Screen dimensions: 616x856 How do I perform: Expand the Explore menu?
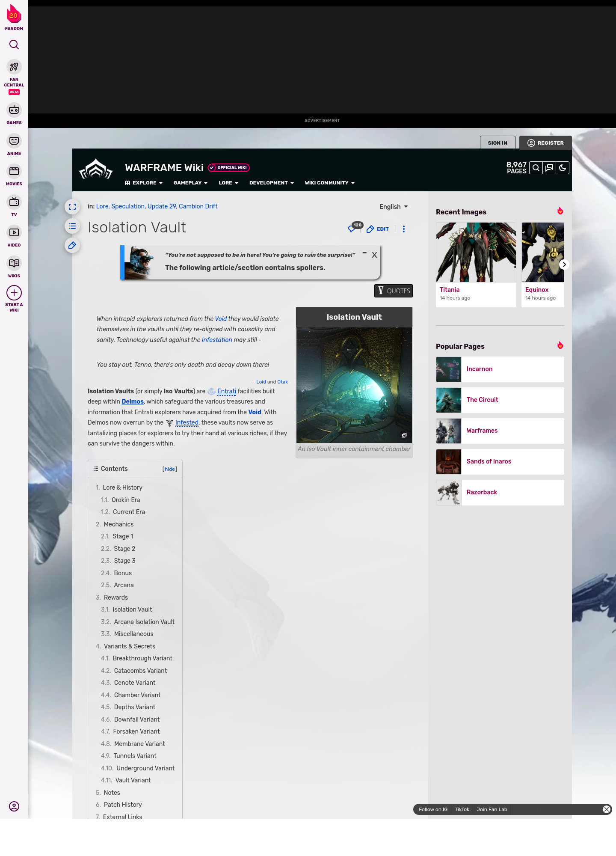144,183
